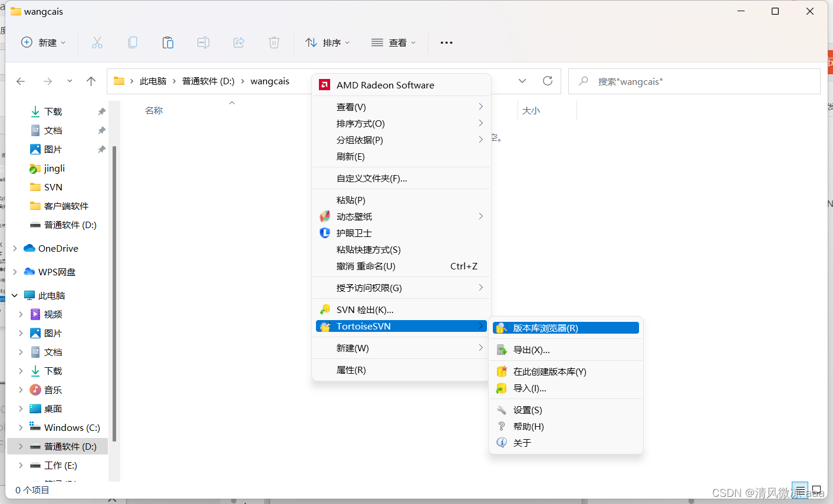Collapse 此电脑 tree node

[15, 295]
